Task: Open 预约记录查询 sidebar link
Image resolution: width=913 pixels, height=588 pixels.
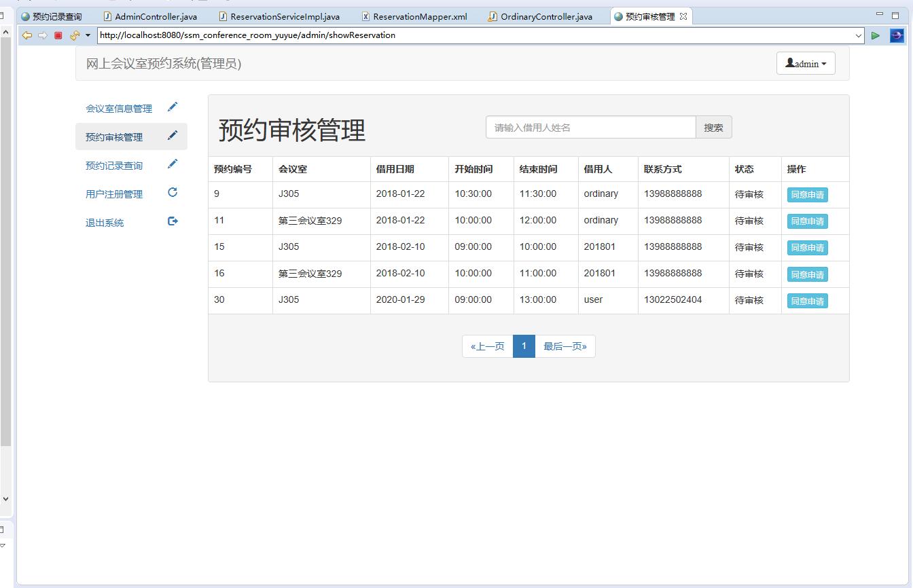Action: (114, 166)
